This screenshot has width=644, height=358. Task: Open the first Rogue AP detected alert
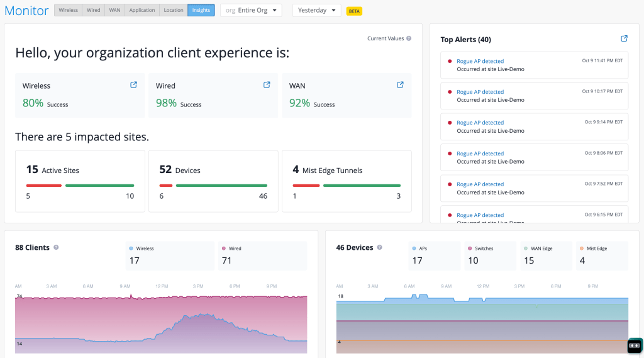click(480, 61)
